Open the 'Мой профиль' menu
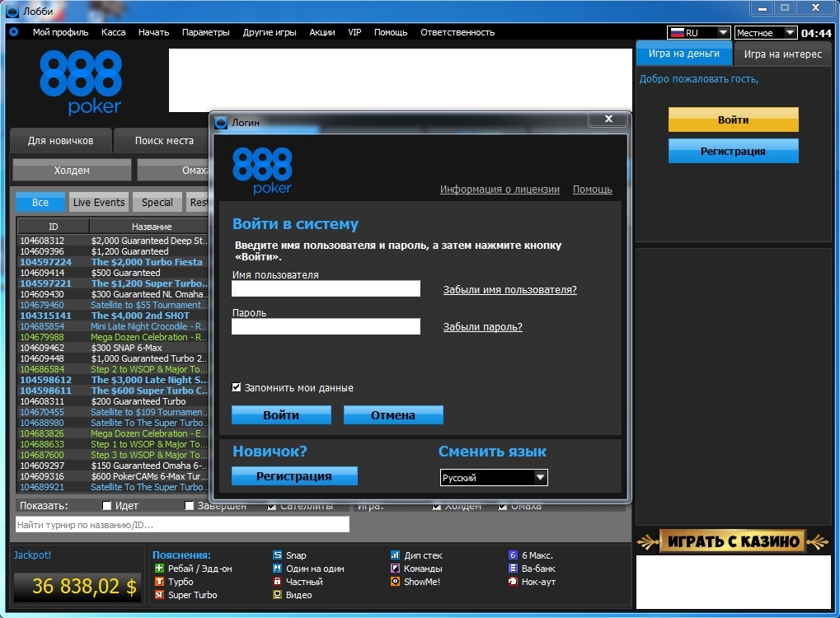The image size is (840, 618). [60, 32]
